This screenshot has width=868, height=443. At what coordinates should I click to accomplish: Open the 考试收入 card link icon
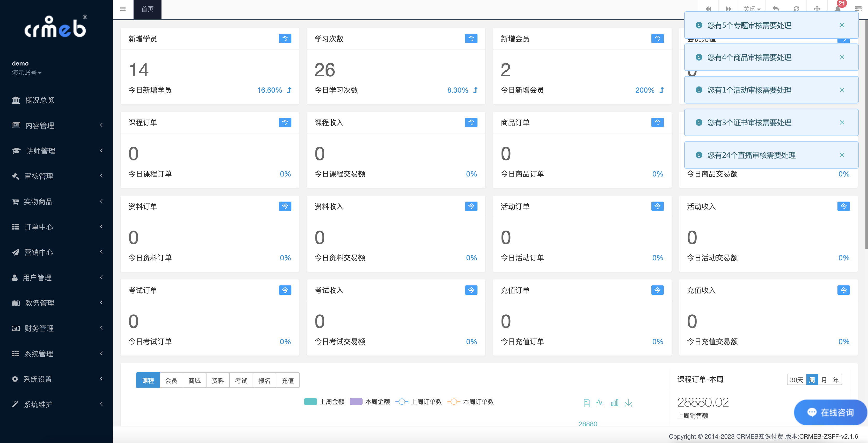(471, 290)
